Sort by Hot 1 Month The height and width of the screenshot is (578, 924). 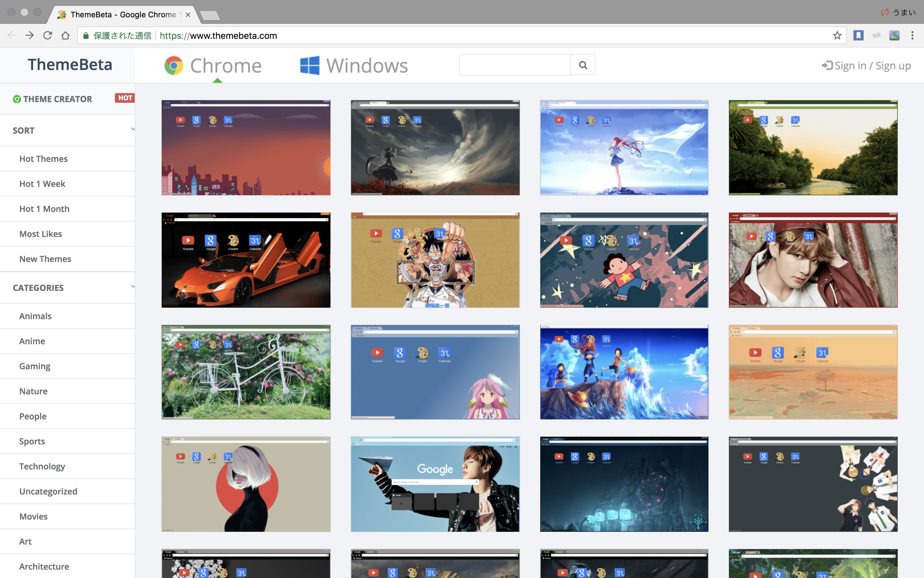coord(44,209)
